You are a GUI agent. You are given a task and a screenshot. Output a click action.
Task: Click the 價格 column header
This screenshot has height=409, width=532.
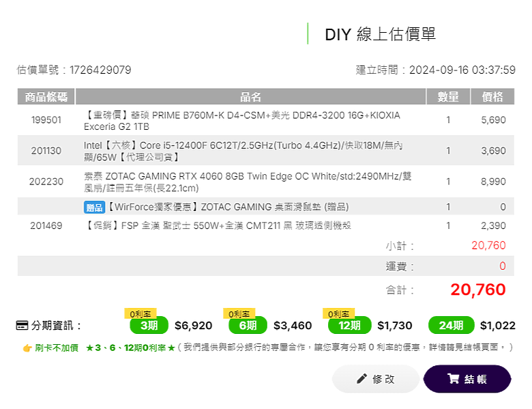tap(492, 96)
